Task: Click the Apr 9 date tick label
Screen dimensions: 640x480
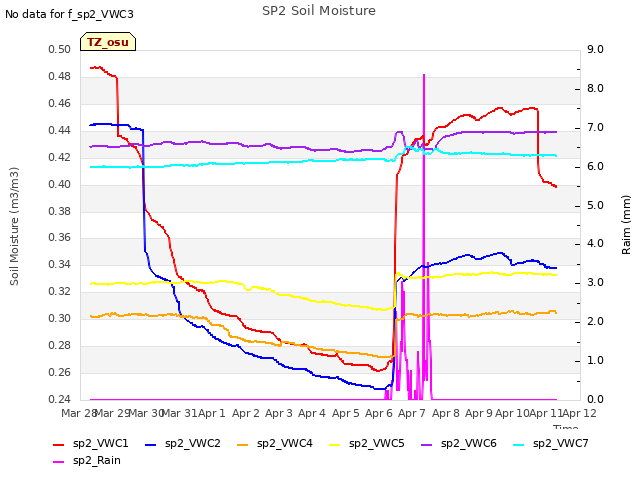Action: (479, 413)
